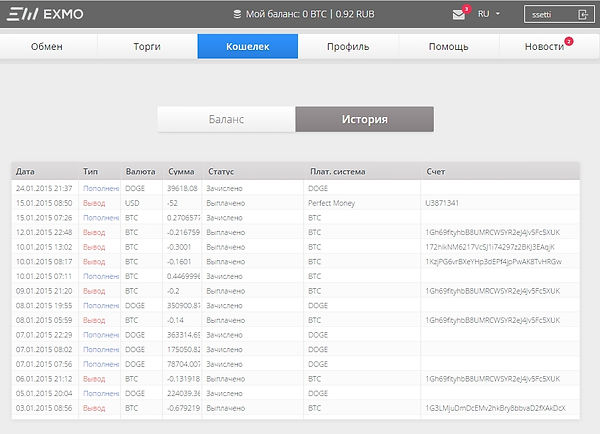Click the date 15.01.2015 07:26
The width and height of the screenshot is (600, 434).
44,217
